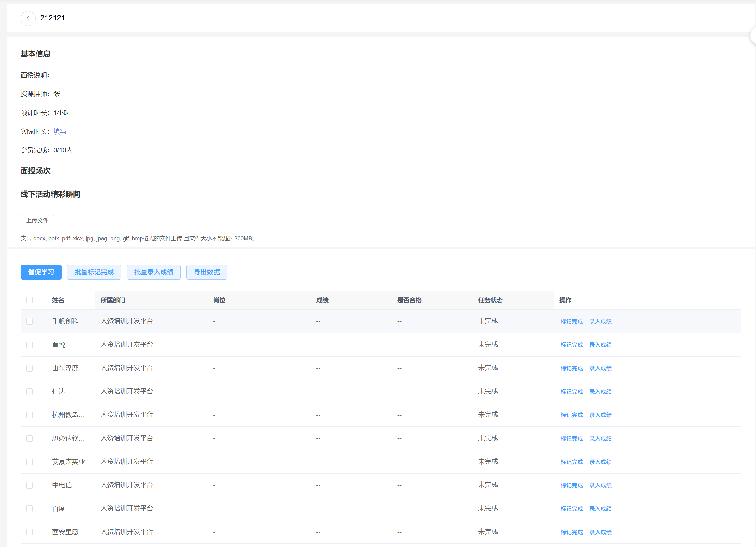Click 标记完成 in the 仁达 row

pos(571,392)
